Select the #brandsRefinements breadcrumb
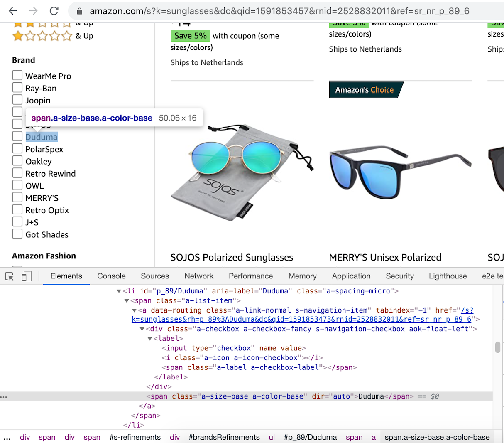This screenshot has width=504, height=443. coord(224,437)
